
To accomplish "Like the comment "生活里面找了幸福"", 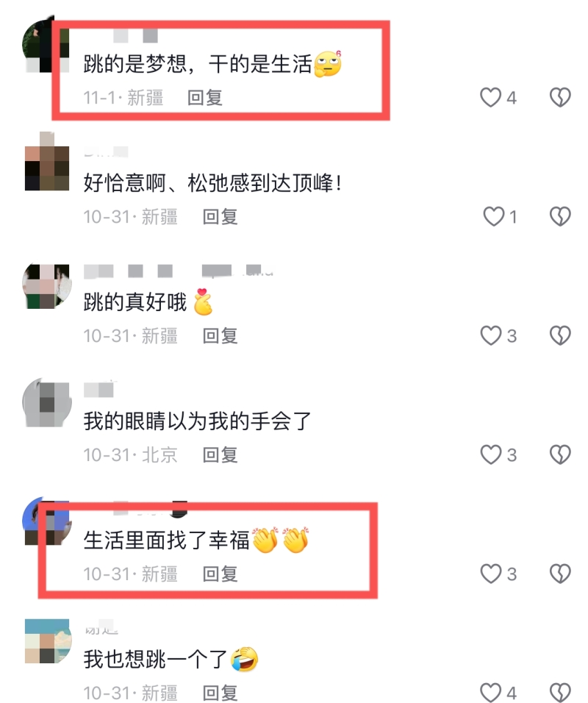I will pos(490,574).
